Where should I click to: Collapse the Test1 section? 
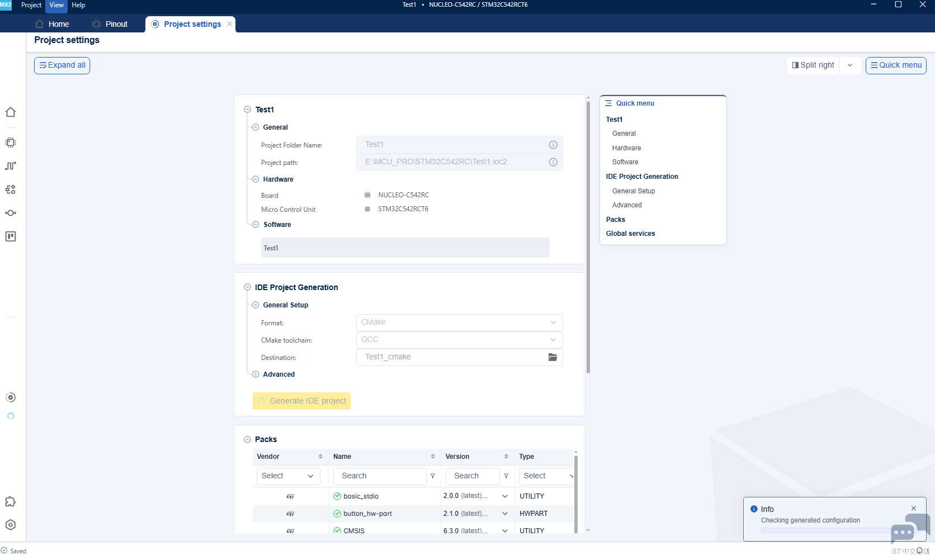(247, 110)
